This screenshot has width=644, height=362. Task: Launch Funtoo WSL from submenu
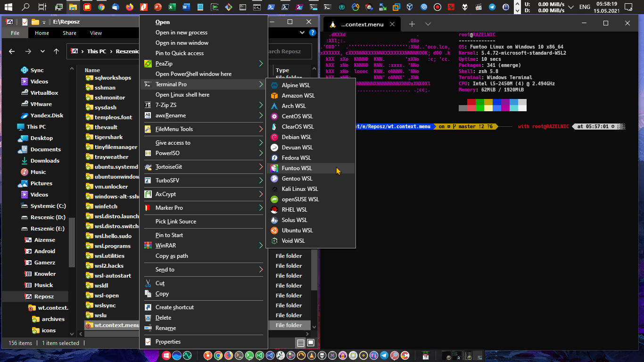(x=311, y=168)
